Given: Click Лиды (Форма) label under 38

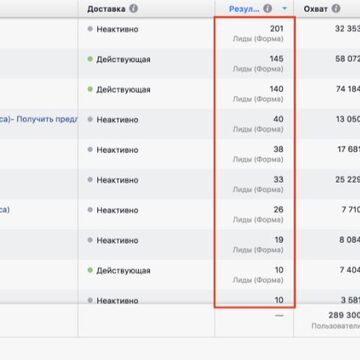Looking at the screenshot, I should tap(258, 159).
